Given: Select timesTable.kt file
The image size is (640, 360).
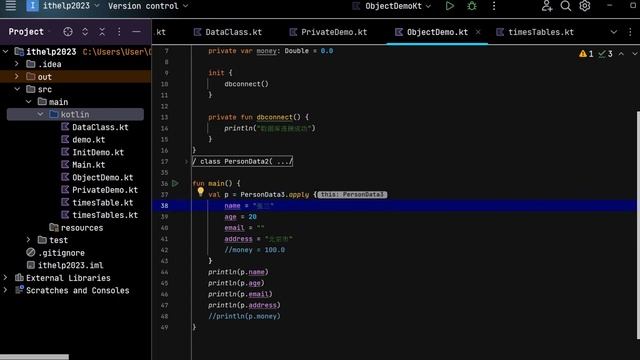Looking at the screenshot, I should click(97, 202).
